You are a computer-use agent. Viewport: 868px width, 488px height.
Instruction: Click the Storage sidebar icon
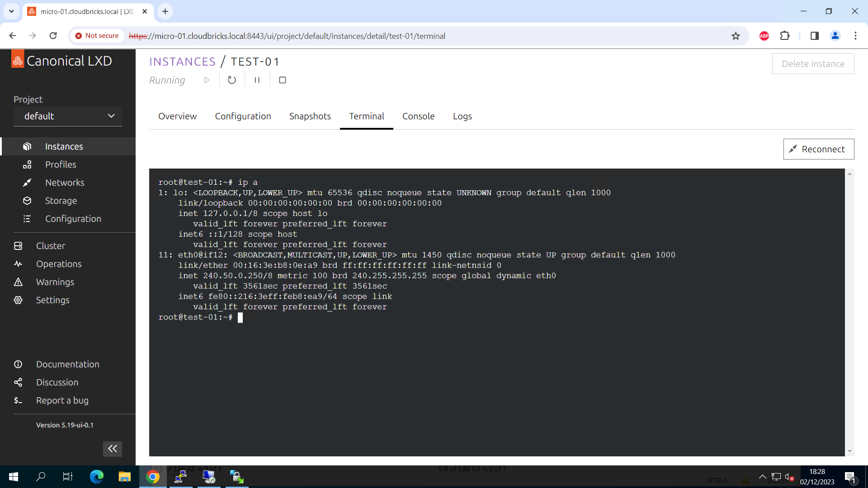pos(28,200)
